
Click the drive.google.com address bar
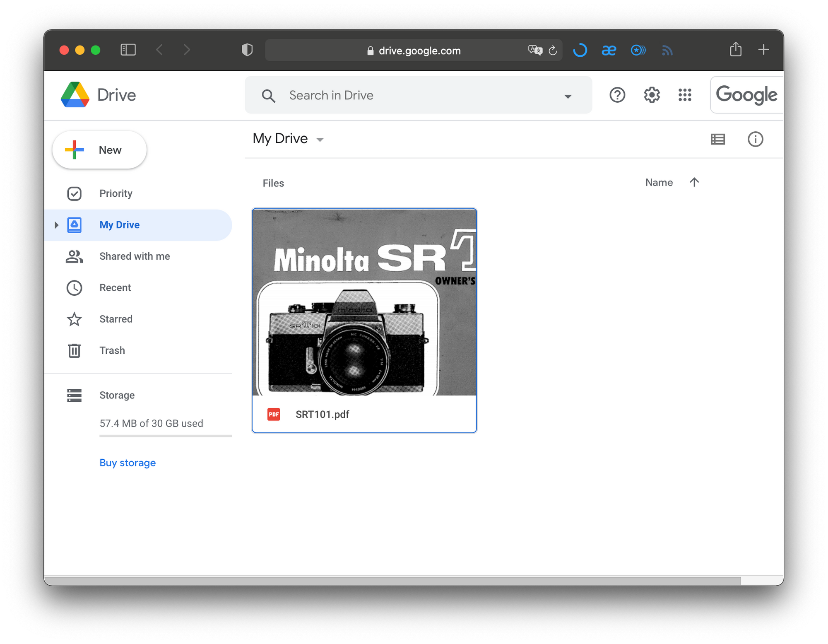coord(414,51)
